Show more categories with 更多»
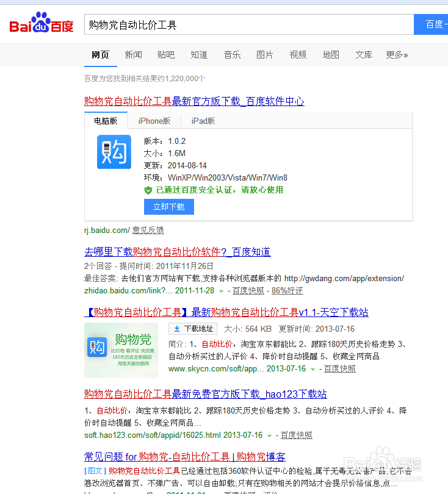This screenshot has height=494, width=448. click(397, 55)
